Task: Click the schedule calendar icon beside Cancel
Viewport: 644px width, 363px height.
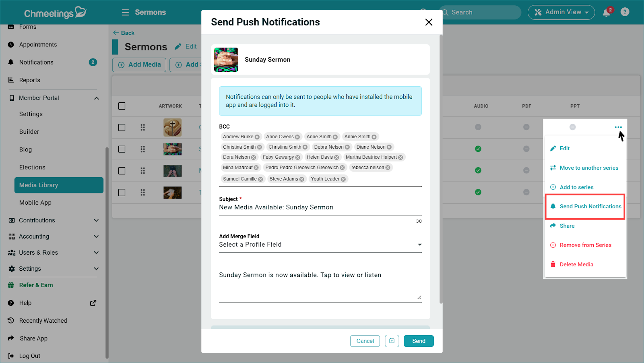Action: pos(392,341)
